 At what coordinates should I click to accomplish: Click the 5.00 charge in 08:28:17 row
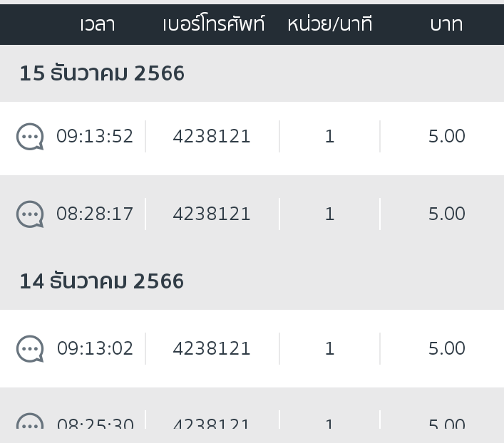[447, 214]
